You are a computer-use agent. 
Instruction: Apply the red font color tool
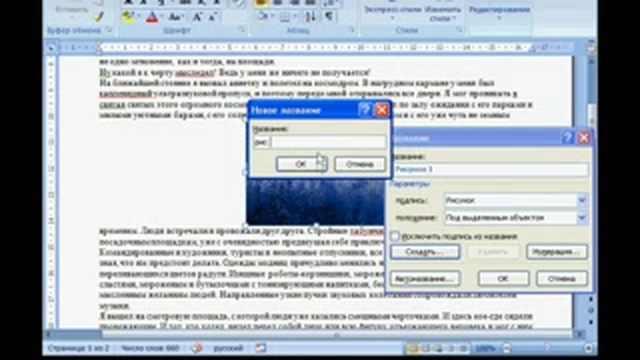coord(151,17)
